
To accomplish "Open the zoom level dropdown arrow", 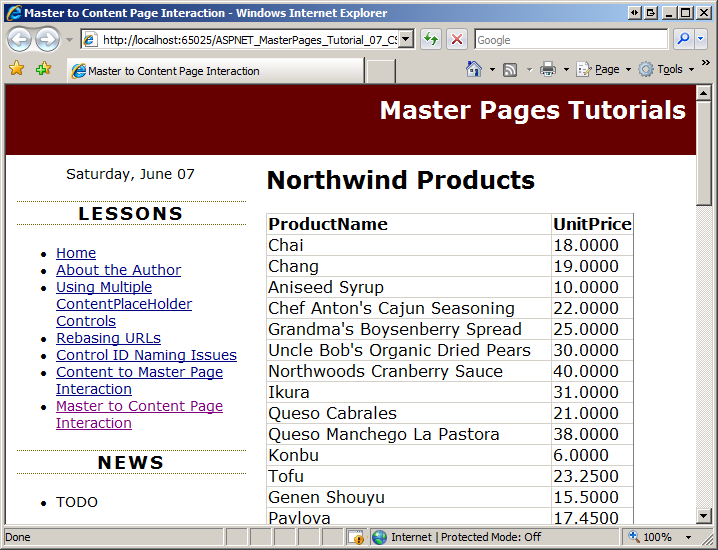I will tap(688, 537).
